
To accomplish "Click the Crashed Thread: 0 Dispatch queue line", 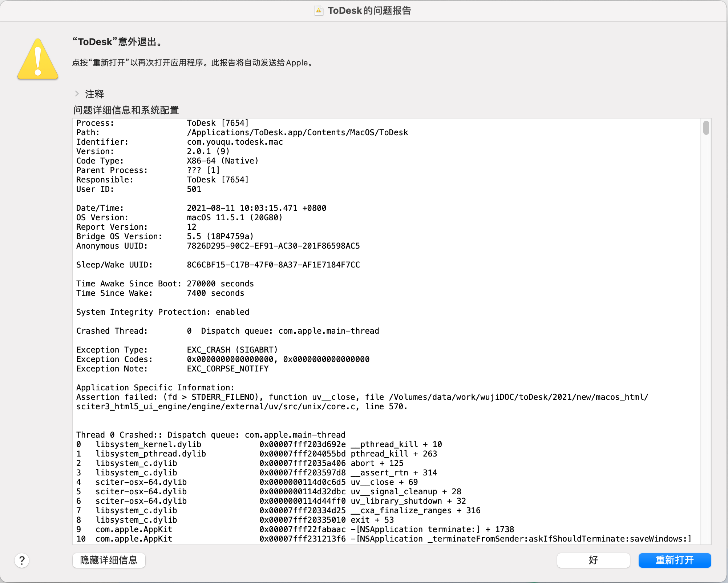I will 228,331.
